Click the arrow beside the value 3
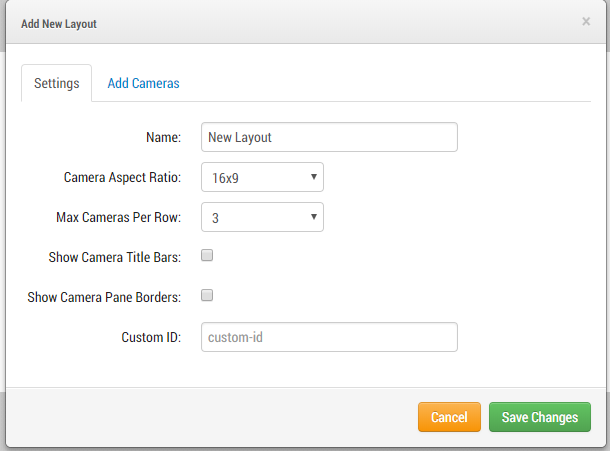The height and width of the screenshot is (451, 610). pos(313,217)
